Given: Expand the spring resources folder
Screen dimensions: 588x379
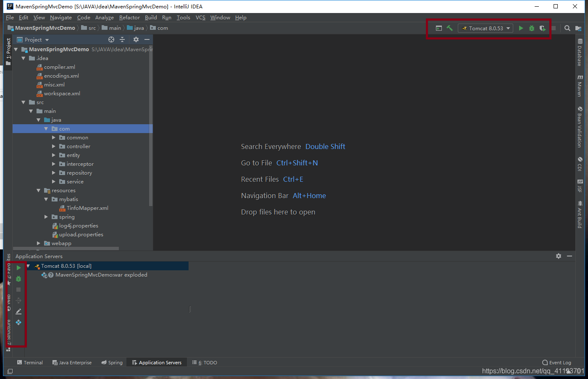Looking at the screenshot, I should click(46, 217).
